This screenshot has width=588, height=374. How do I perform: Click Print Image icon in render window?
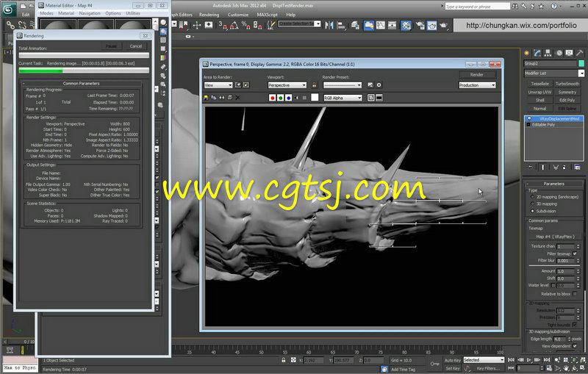tap(229, 98)
